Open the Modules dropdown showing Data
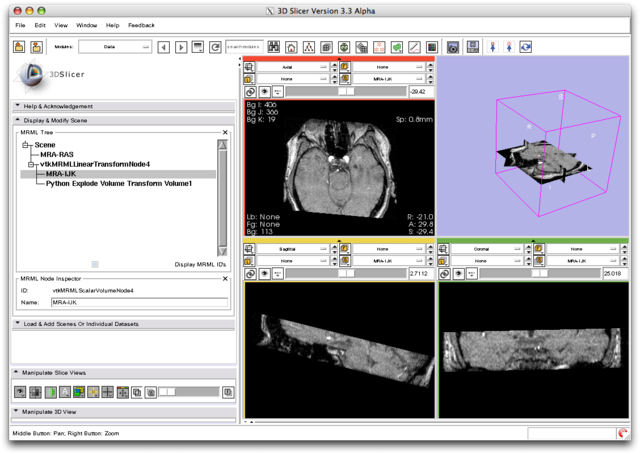640x454 pixels. point(115,47)
